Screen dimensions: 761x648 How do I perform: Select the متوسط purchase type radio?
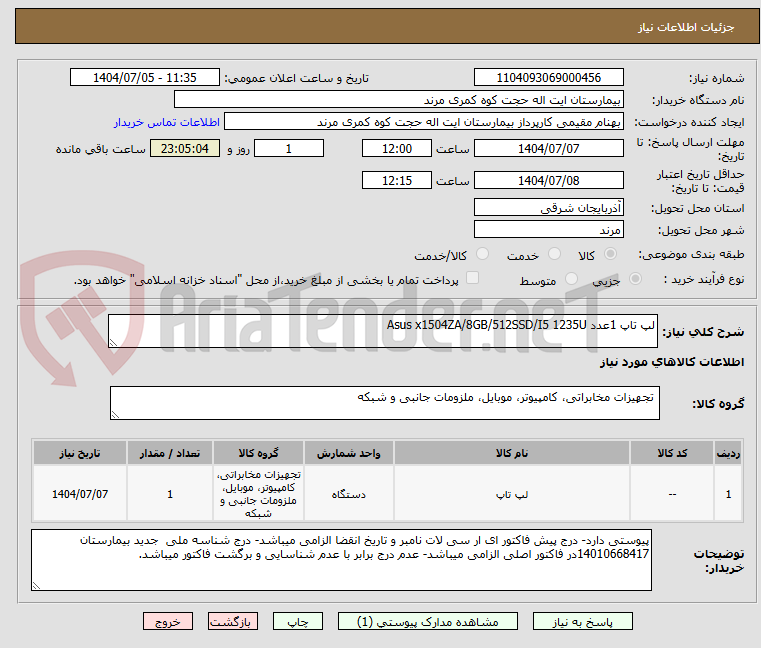pos(571,279)
